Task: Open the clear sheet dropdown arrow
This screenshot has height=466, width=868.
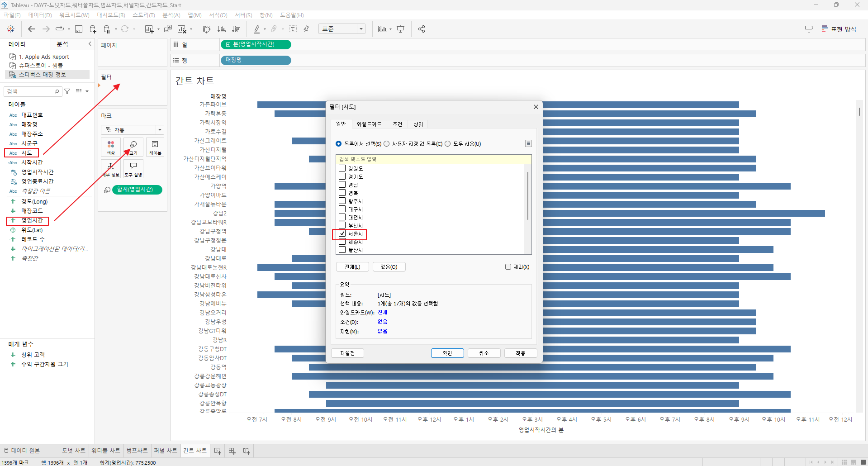Action: click(x=191, y=29)
